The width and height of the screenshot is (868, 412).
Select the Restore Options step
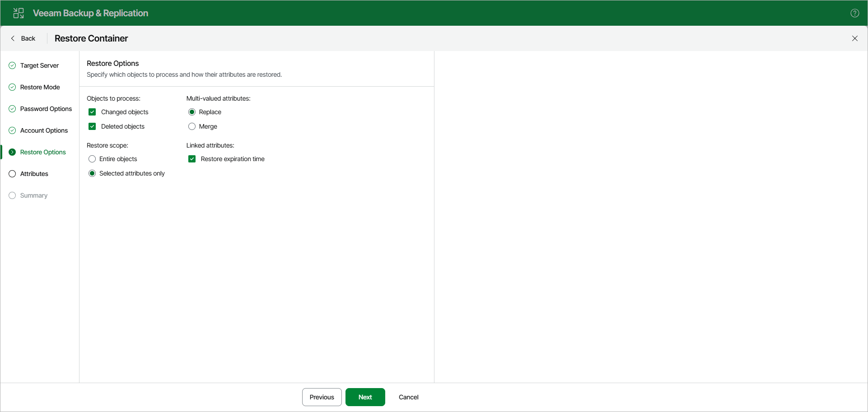43,152
